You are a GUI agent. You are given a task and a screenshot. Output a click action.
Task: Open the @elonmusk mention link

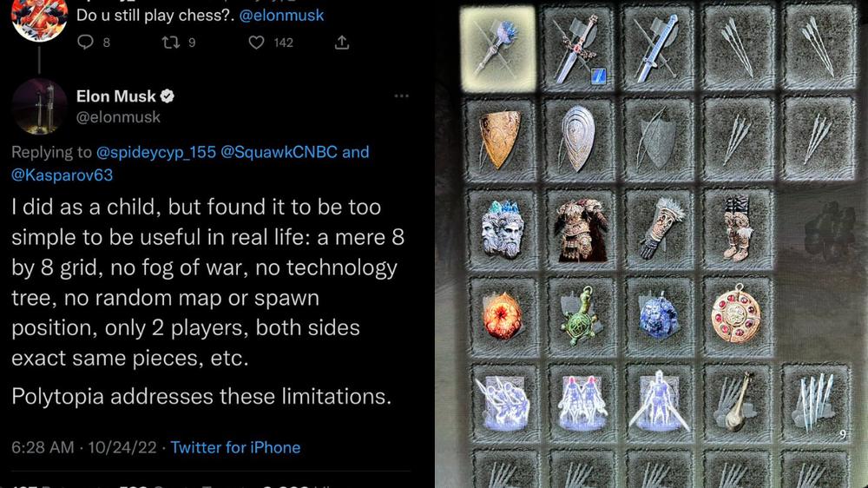(281, 15)
